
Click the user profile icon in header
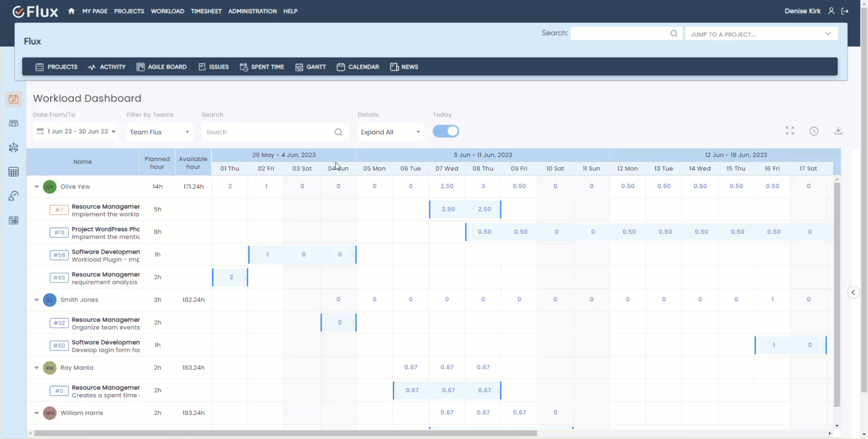point(831,11)
